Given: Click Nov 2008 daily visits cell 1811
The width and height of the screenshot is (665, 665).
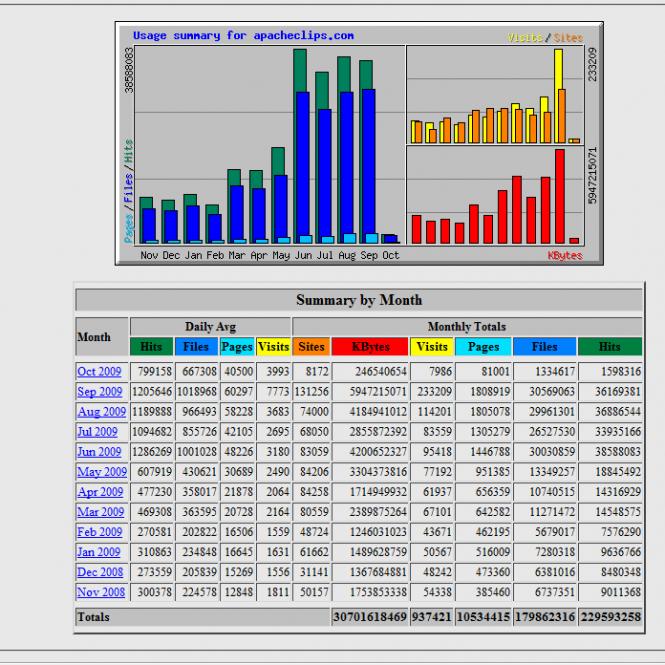Looking at the screenshot, I should pos(274,592).
